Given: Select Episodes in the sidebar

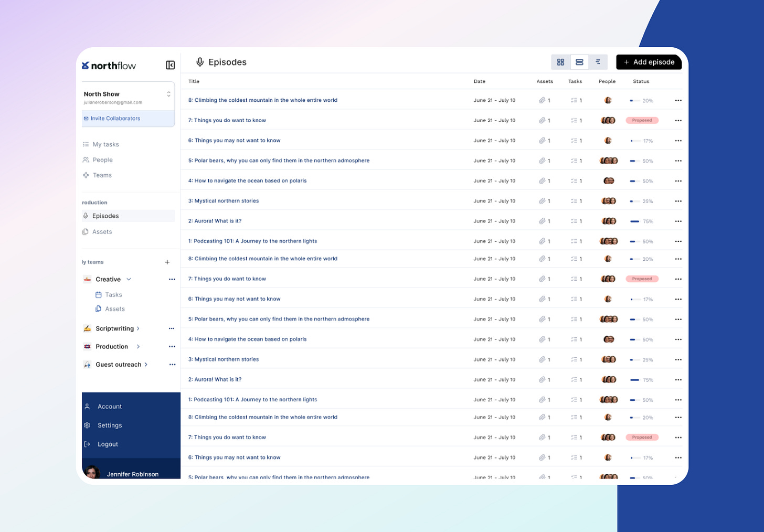Looking at the screenshot, I should coord(128,216).
